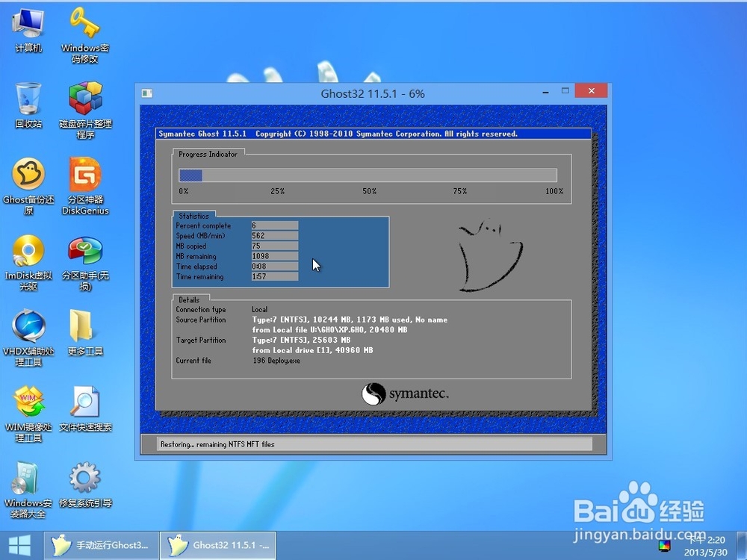Open the 更多工具 folder icon
The width and height of the screenshot is (747, 560).
85,333
